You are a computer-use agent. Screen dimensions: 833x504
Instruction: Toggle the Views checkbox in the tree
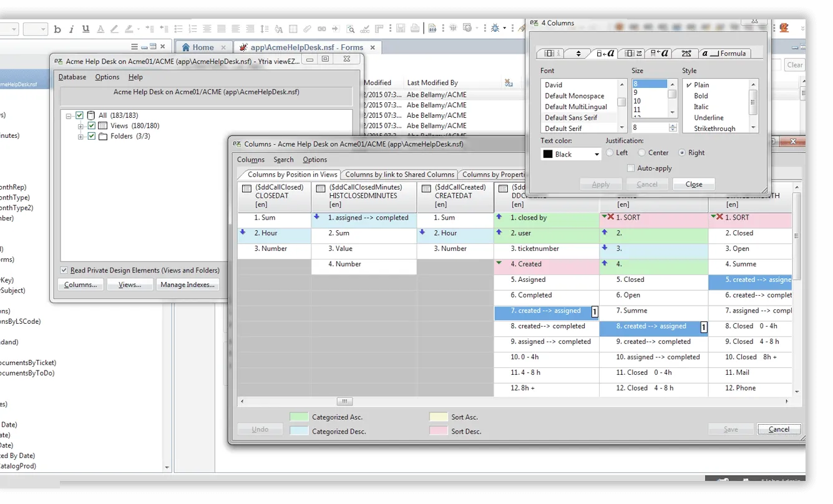(92, 126)
